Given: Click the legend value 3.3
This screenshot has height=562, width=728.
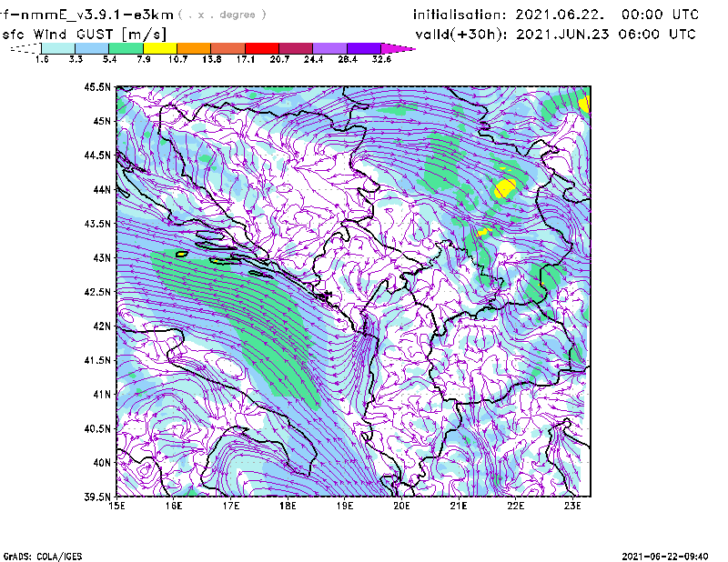Looking at the screenshot, I should click(76, 59).
